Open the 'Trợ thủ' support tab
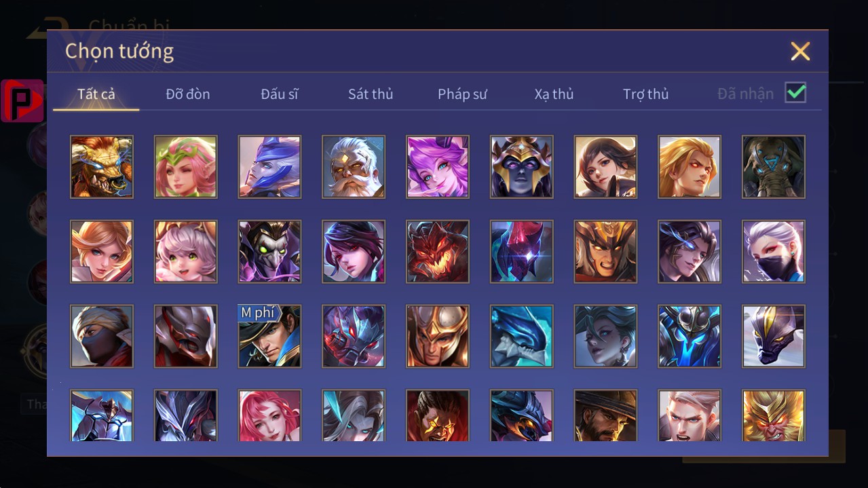Image resolution: width=868 pixels, height=488 pixels. pos(645,94)
